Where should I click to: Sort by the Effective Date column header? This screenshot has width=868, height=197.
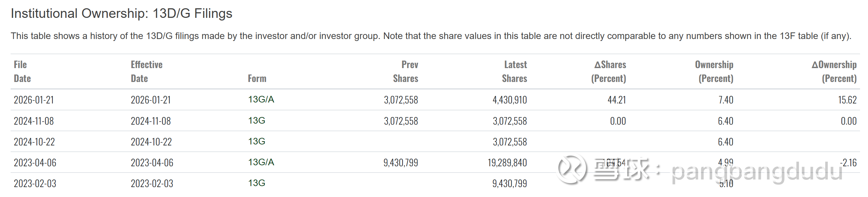(147, 71)
